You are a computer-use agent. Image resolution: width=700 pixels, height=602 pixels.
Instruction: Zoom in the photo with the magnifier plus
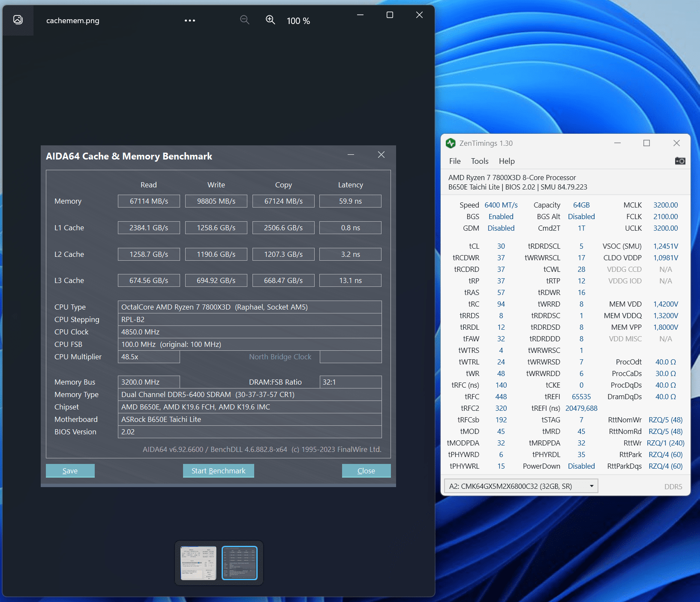point(270,20)
